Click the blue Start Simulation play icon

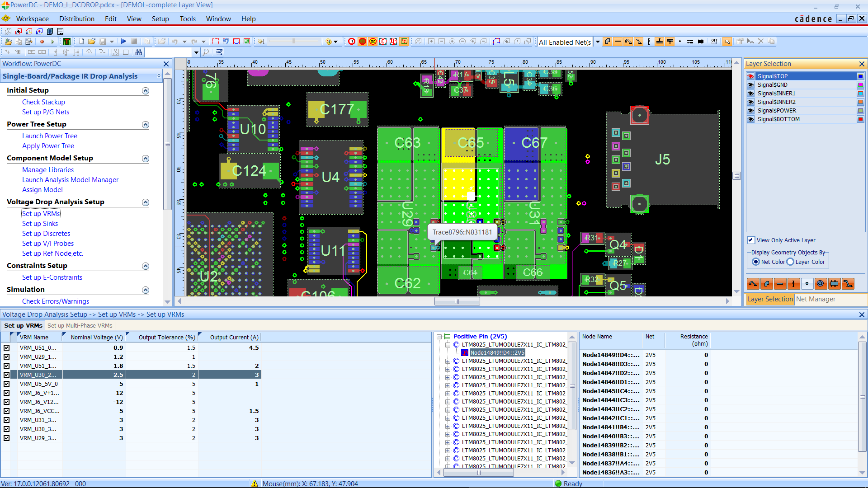[x=123, y=41]
